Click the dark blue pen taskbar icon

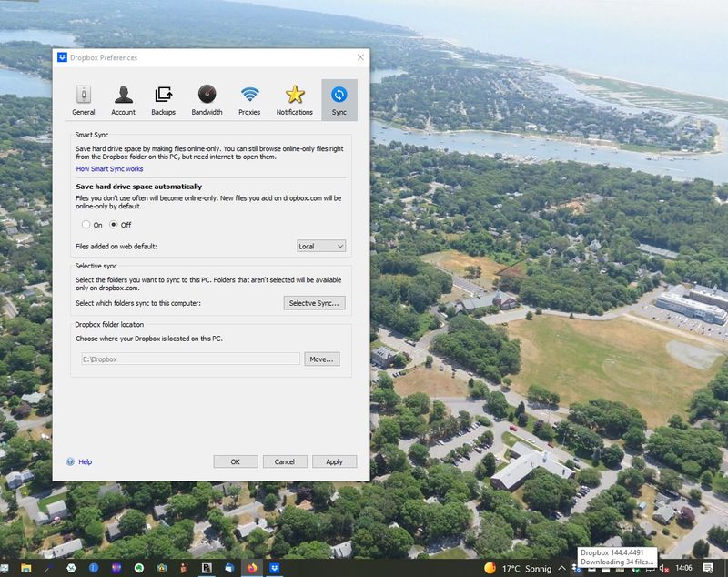[48, 568]
